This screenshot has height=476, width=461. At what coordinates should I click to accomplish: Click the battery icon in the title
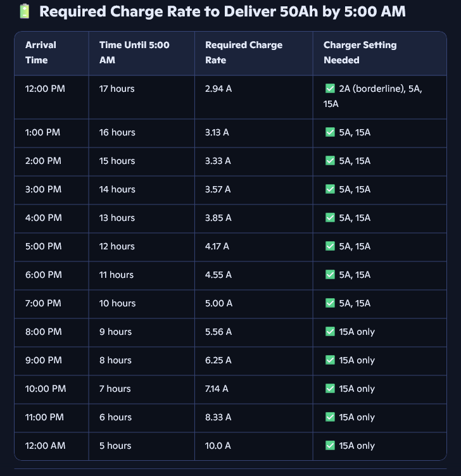[x=24, y=11]
